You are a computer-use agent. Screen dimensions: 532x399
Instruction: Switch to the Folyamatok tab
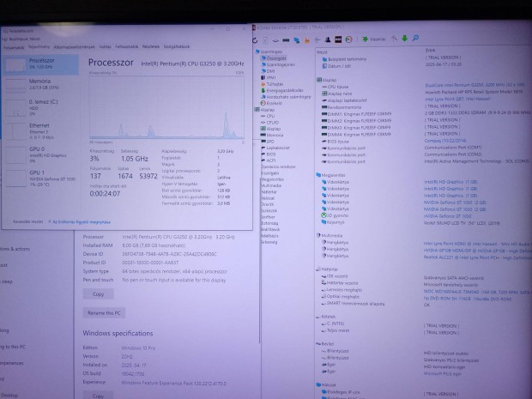[x=14, y=47]
